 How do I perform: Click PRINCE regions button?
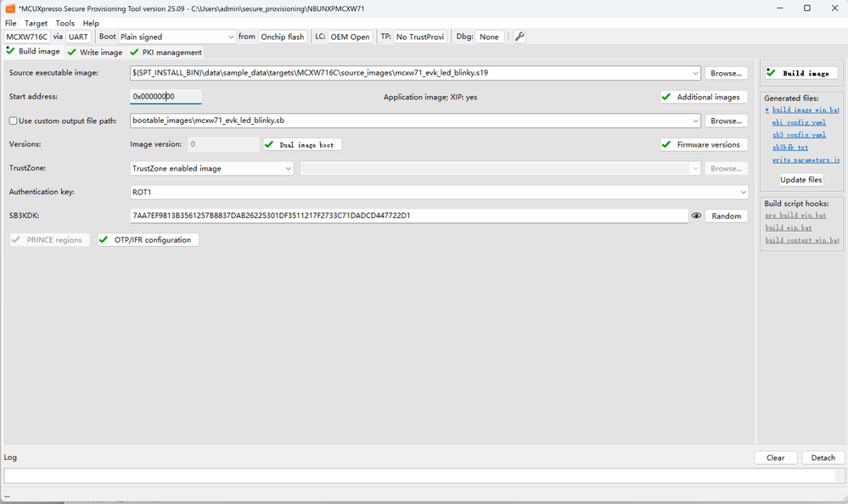point(49,240)
